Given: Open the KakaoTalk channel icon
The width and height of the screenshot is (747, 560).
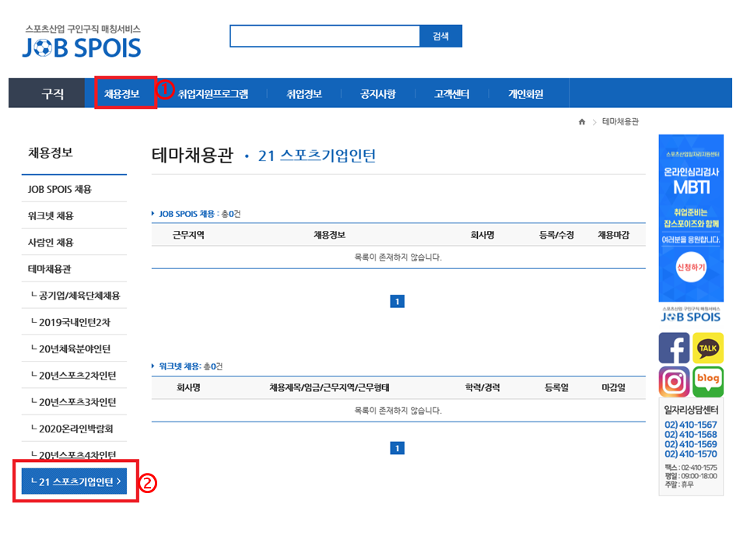Looking at the screenshot, I should 707,348.
